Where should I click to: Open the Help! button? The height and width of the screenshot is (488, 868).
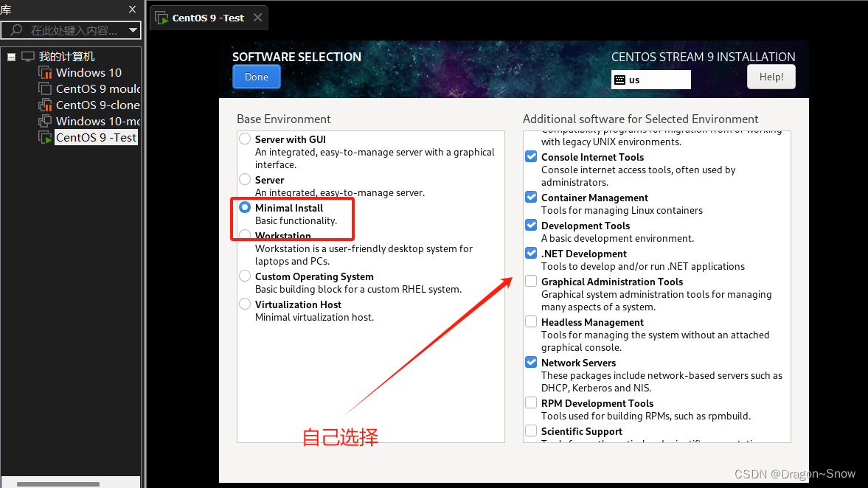[x=771, y=77]
